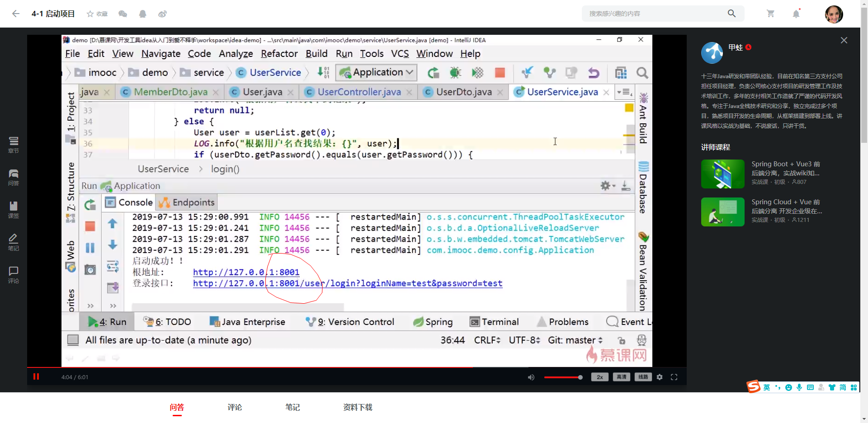Open the 问答 Q&A sidebar icon

tap(14, 177)
